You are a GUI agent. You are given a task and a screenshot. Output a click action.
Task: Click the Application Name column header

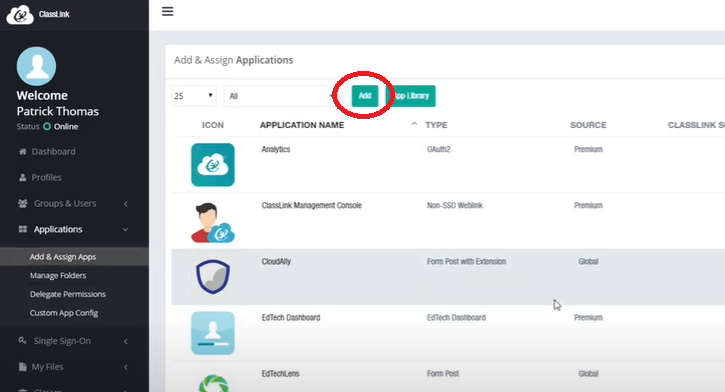[x=302, y=125]
